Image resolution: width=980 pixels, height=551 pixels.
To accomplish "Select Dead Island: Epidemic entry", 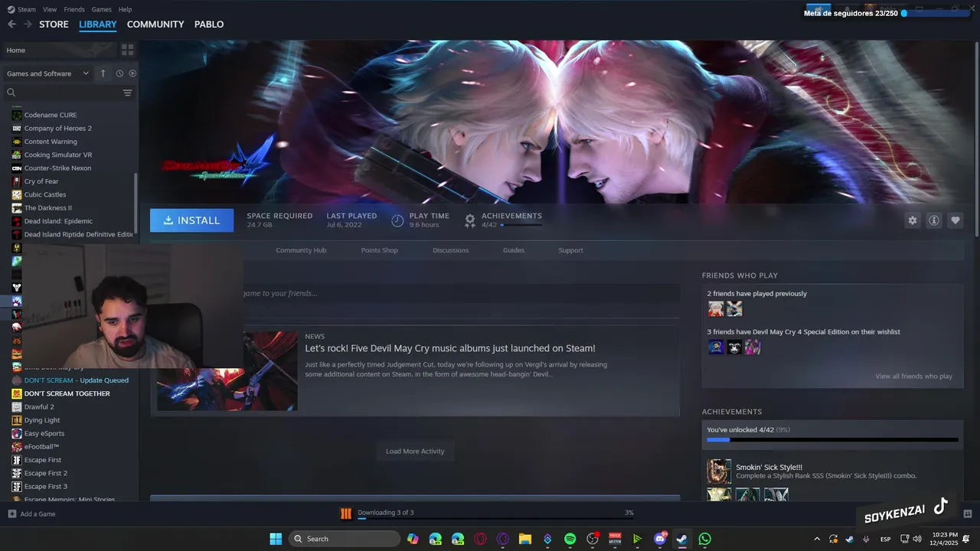I will [58, 221].
